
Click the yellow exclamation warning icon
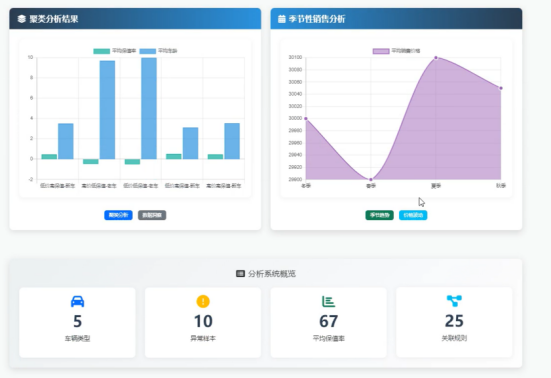(203, 301)
